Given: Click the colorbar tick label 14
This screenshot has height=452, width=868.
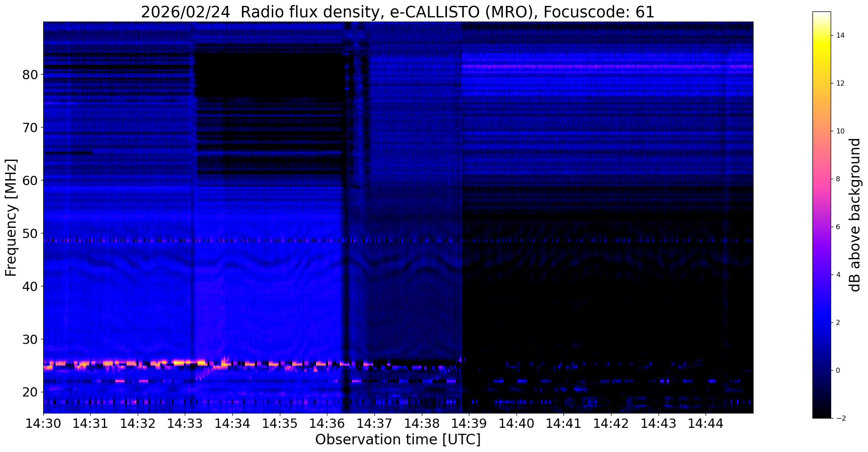Looking at the screenshot, I should coord(840,36).
